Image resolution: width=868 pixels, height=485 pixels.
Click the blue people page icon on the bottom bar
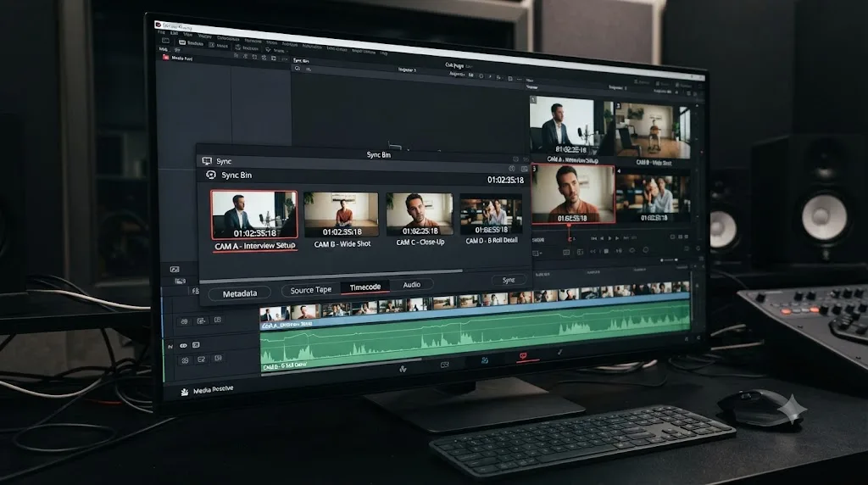(x=484, y=360)
